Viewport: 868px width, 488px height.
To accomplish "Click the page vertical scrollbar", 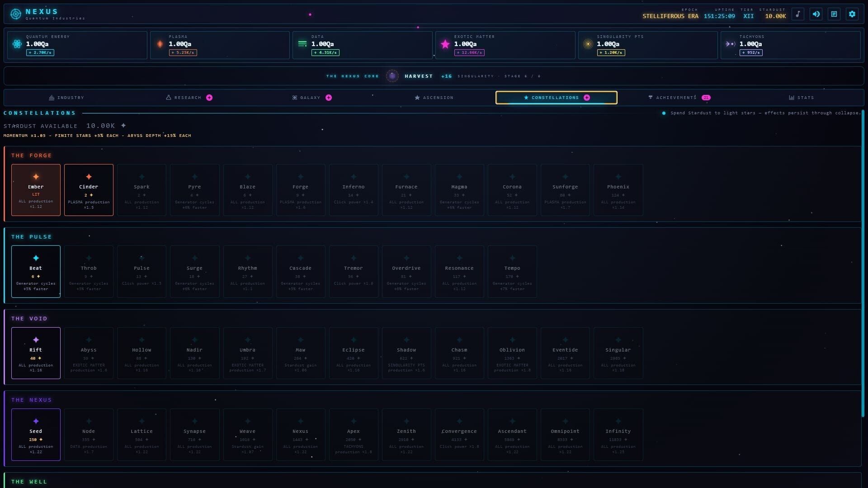I will click(863, 263).
